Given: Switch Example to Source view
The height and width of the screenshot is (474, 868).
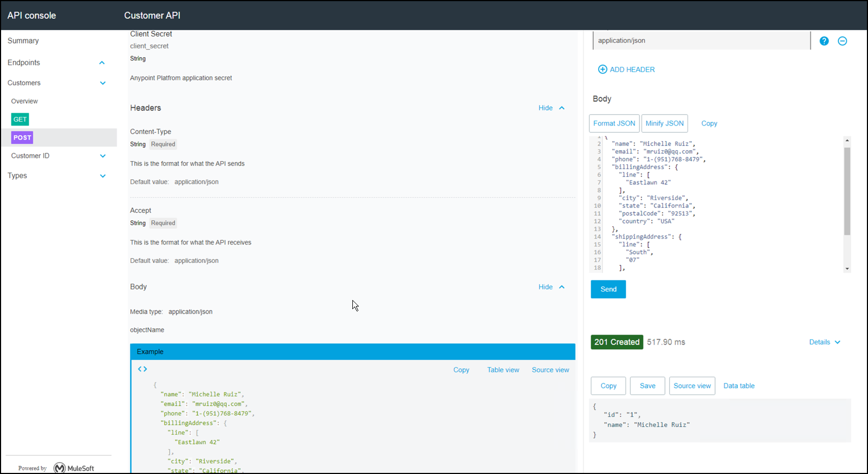Looking at the screenshot, I should [x=550, y=370].
